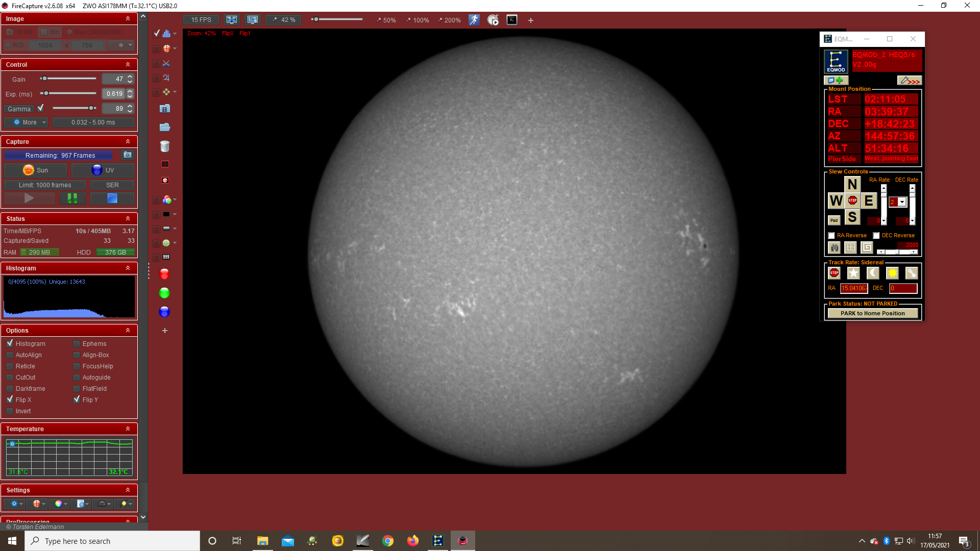Viewport: 980px width, 551px height.
Task: Toggle the histogram overlay icon in the side toolbar
Action: tap(166, 34)
